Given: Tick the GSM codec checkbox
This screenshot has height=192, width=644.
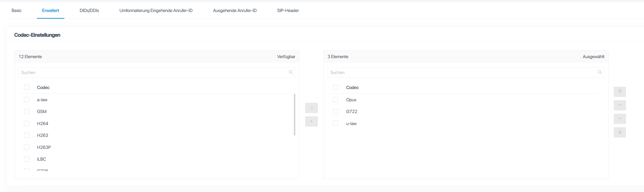Looking at the screenshot, I should pos(27,111).
